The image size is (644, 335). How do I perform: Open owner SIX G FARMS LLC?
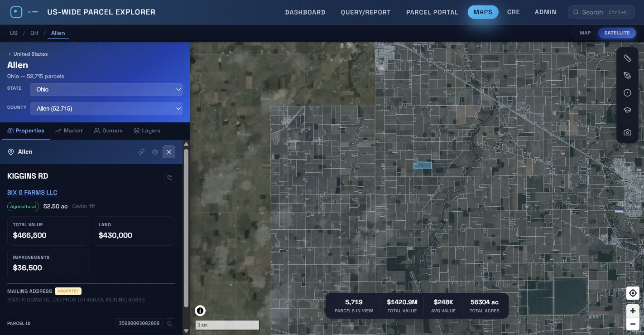coord(32,193)
